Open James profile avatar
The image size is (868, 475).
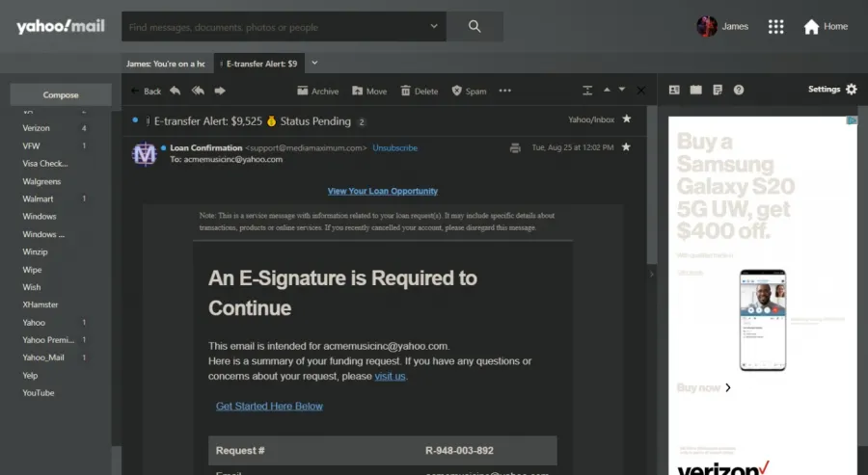(706, 27)
